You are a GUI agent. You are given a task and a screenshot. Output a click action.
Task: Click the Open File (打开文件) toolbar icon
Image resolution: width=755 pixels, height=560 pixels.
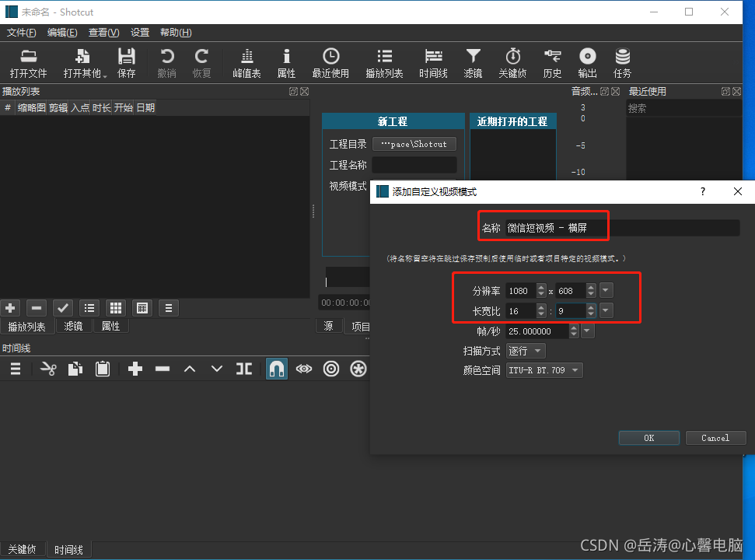pos(29,63)
